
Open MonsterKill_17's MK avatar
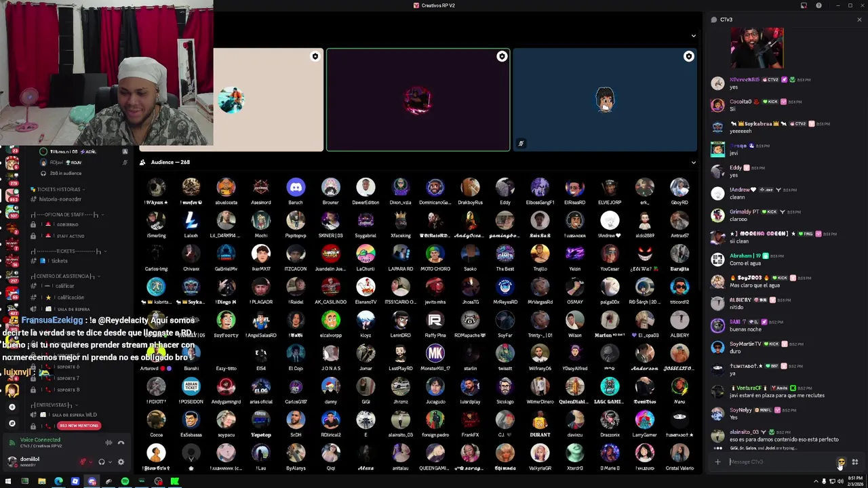[435, 353]
